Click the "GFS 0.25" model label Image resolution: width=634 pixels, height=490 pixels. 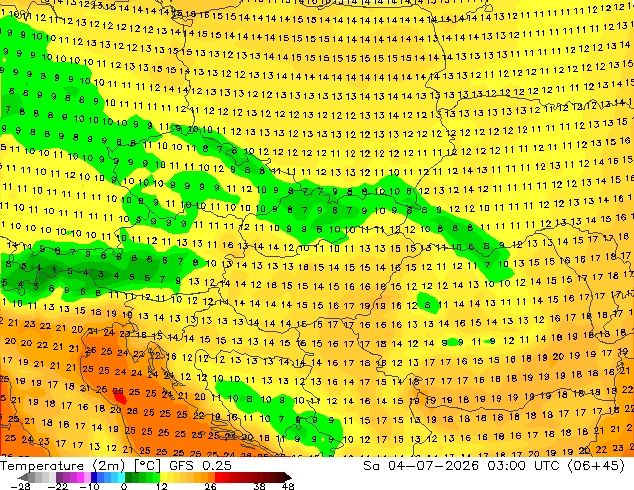click(x=200, y=466)
